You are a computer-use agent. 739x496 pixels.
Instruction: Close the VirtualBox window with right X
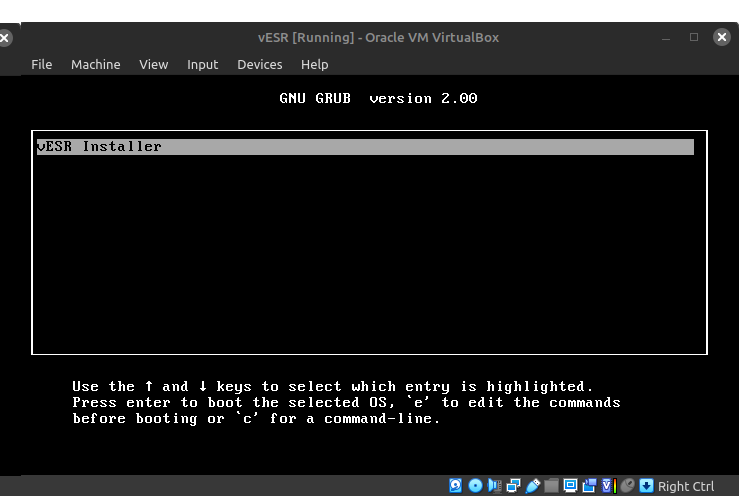(x=722, y=37)
